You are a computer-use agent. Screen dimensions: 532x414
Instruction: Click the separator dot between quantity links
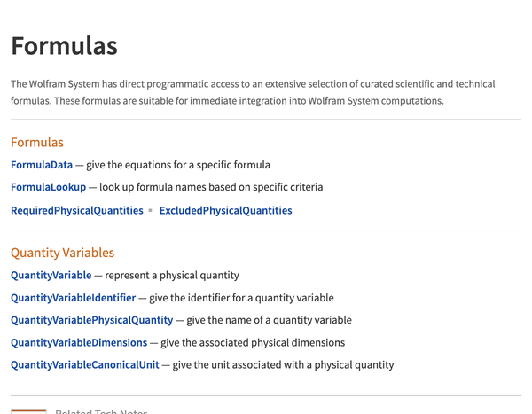[151, 211]
